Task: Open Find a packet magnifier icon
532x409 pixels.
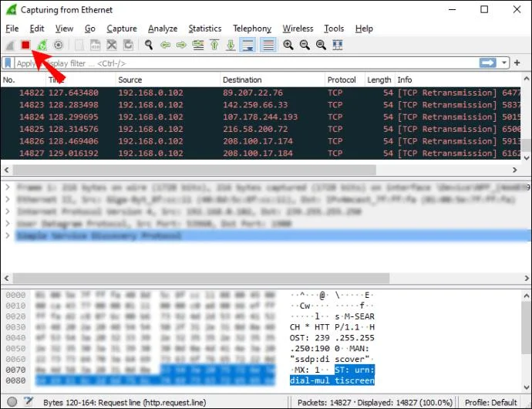Action: click(149, 45)
